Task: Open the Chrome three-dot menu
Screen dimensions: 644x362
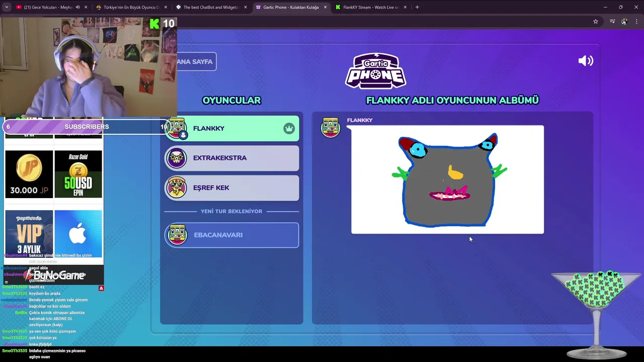Action: pyautogui.click(x=637, y=22)
